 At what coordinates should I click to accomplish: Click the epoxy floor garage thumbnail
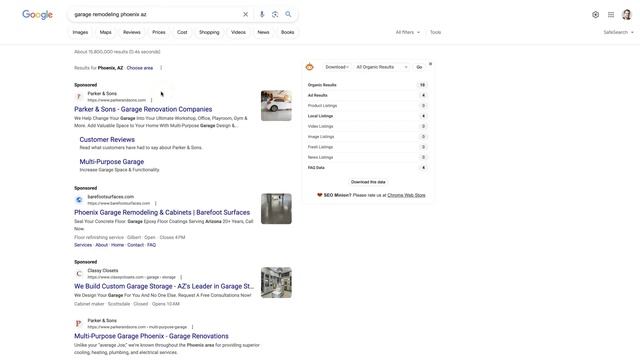coord(276,209)
